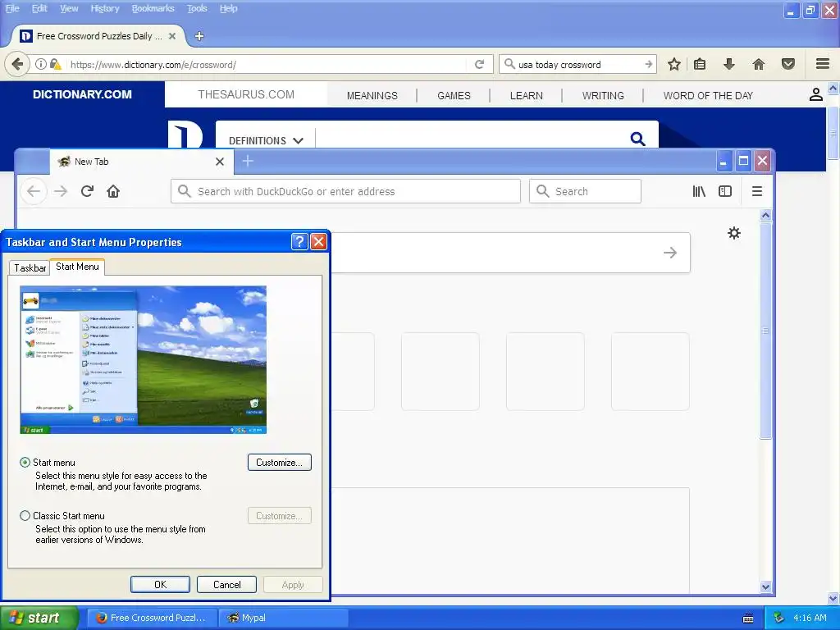Open LEARN navigation link
The width and height of the screenshot is (840, 630).
pyautogui.click(x=526, y=96)
